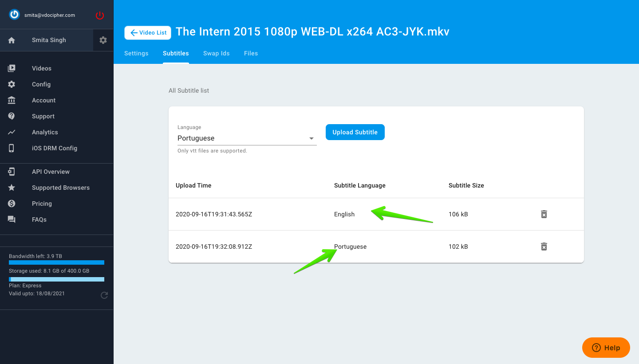Screen dimensions: 639x364
Task: Click the Video List back button
Action: coord(148,33)
